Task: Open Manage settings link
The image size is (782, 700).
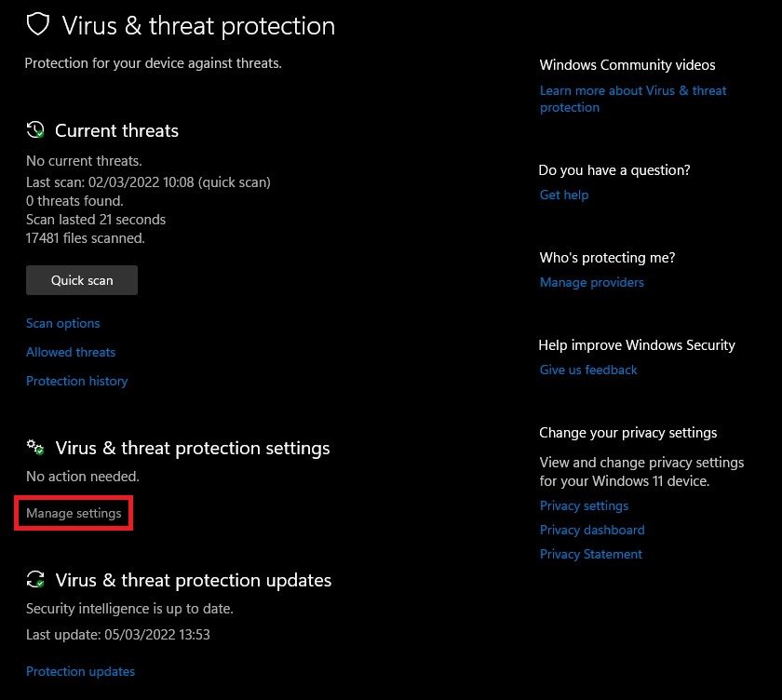Action: point(74,513)
